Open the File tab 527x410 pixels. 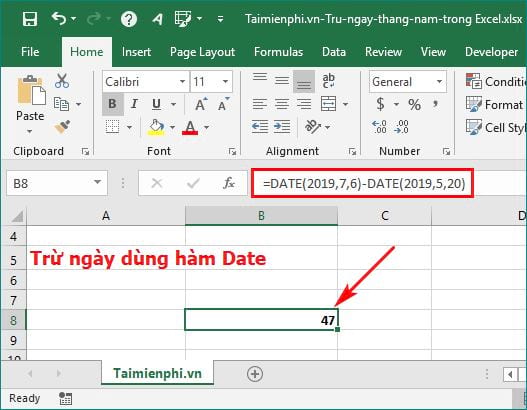[x=30, y=52]
